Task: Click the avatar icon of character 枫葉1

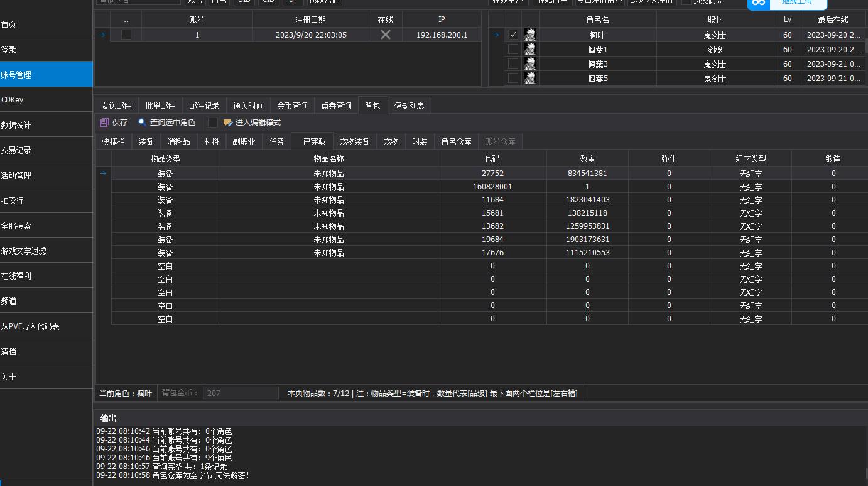Action: point(530,49)
